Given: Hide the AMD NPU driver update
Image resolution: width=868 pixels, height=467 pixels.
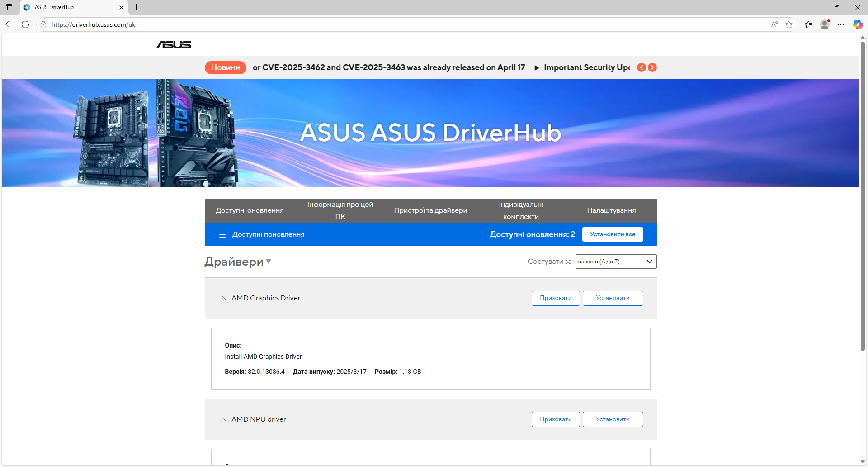Looking at the screenshot, I should click(556, 419).
